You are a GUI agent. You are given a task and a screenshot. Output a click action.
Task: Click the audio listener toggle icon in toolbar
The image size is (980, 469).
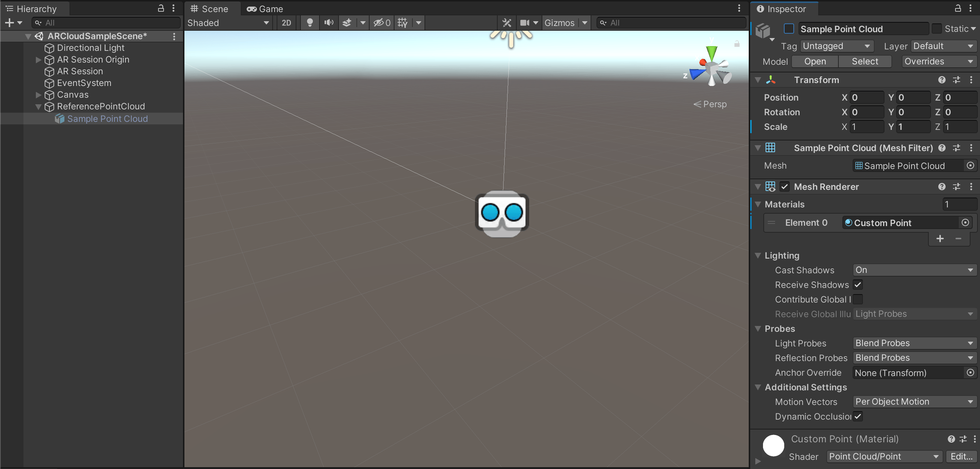click(x=329, y=22)
